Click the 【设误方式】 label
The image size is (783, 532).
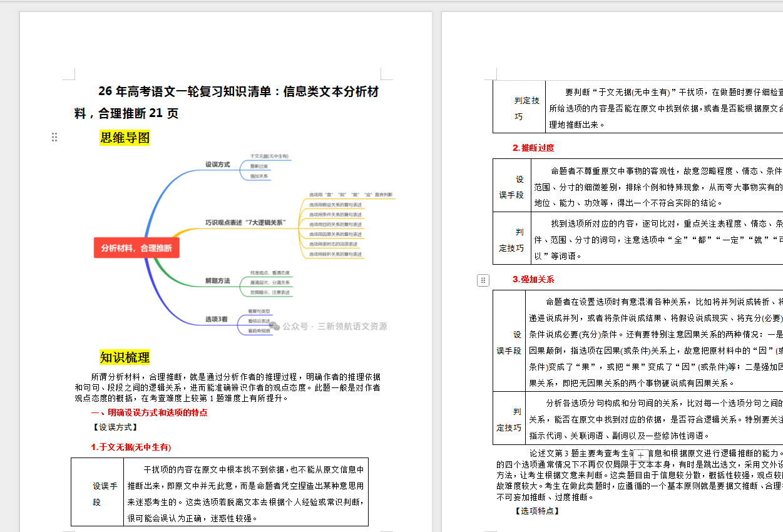point(115,427)
